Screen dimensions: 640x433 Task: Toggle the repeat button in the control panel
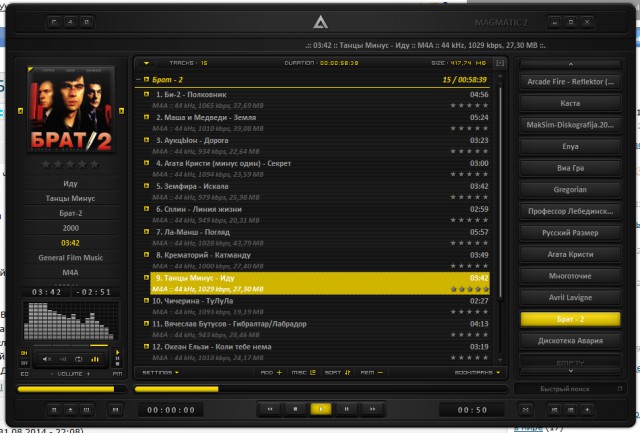pyautogui.click(x=78, y=359)
